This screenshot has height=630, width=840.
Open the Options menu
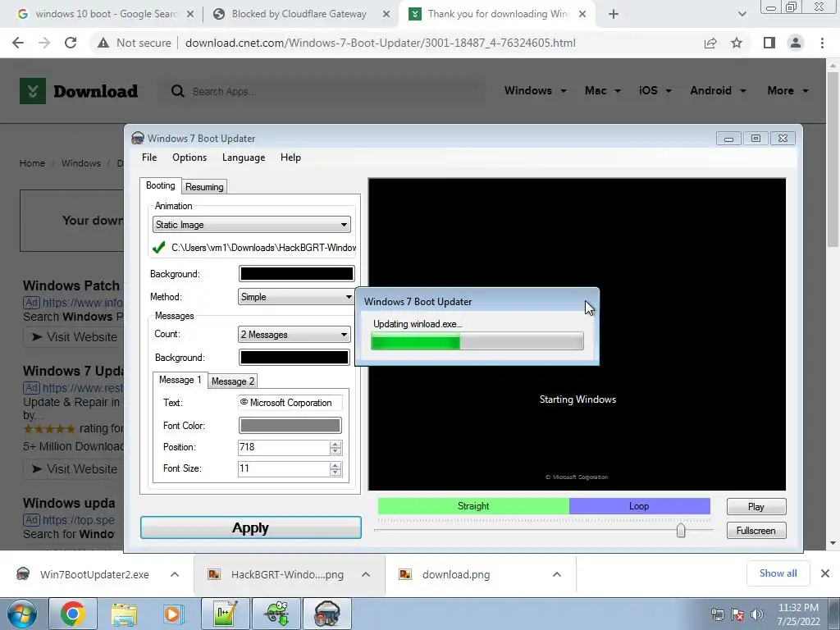(189, 157)
